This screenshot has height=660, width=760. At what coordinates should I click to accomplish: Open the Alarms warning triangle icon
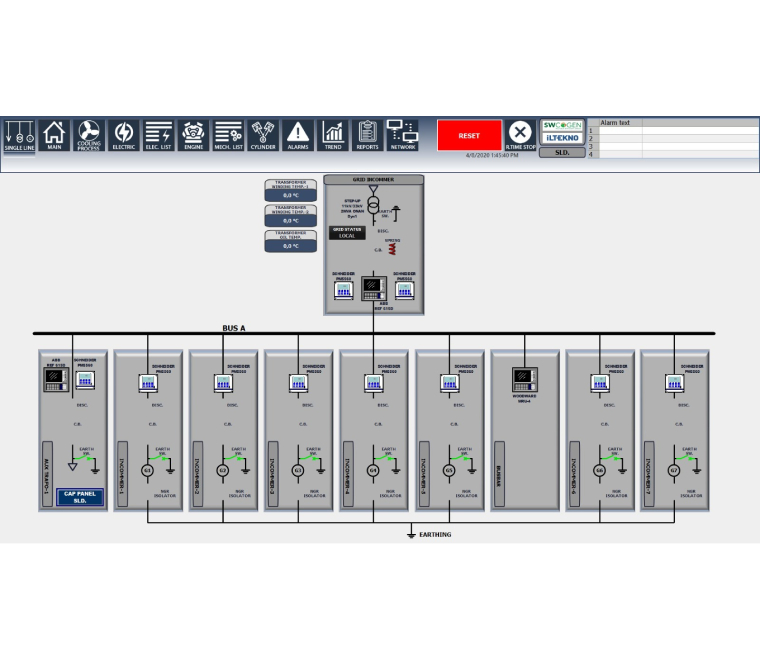coord(298,134)
